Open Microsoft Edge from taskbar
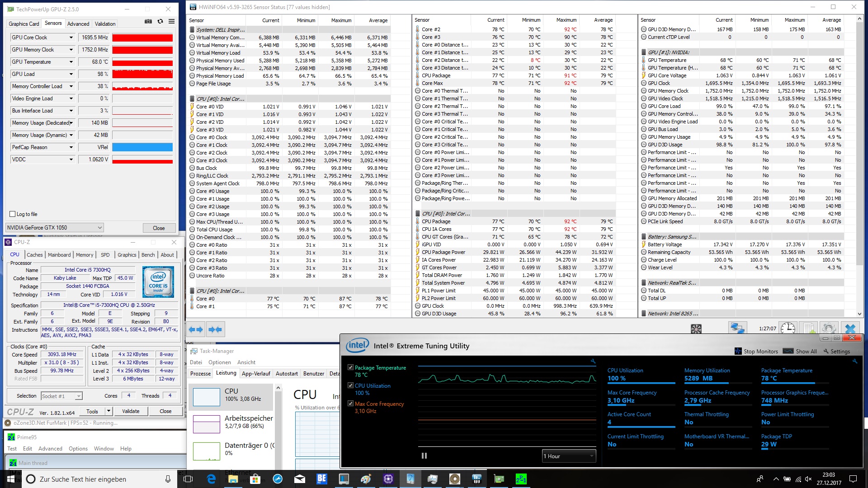The height and width of the screenshot is (488, 868). 211,479
